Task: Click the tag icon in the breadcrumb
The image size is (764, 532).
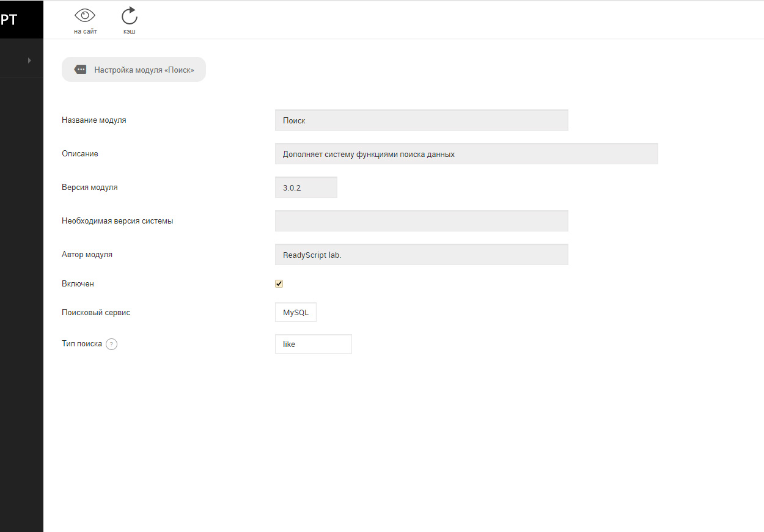Action: tap(80, 70)
